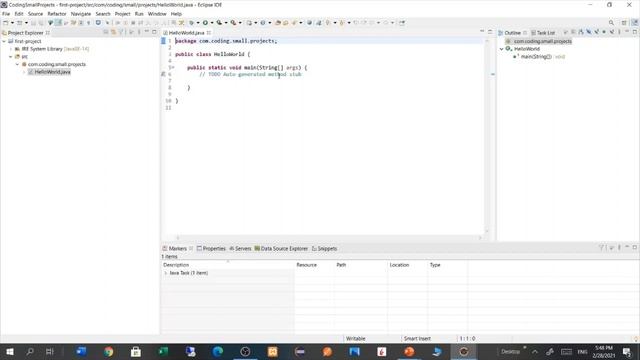Click the green Run toolbar button
This screenshot has height=360, width=640.
pyautogui.click(x=205, y=23)
